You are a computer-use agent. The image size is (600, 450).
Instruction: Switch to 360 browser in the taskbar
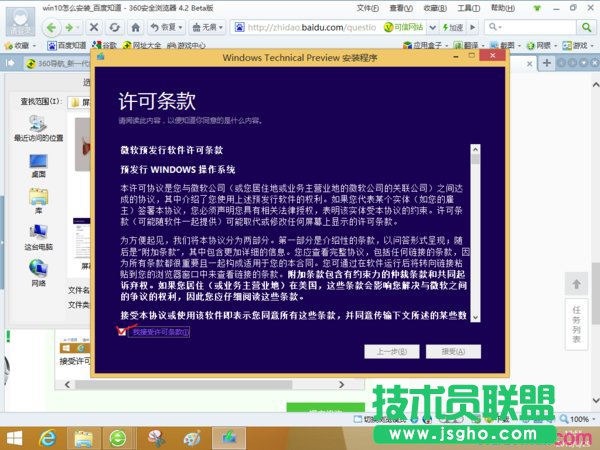(118, 438)
